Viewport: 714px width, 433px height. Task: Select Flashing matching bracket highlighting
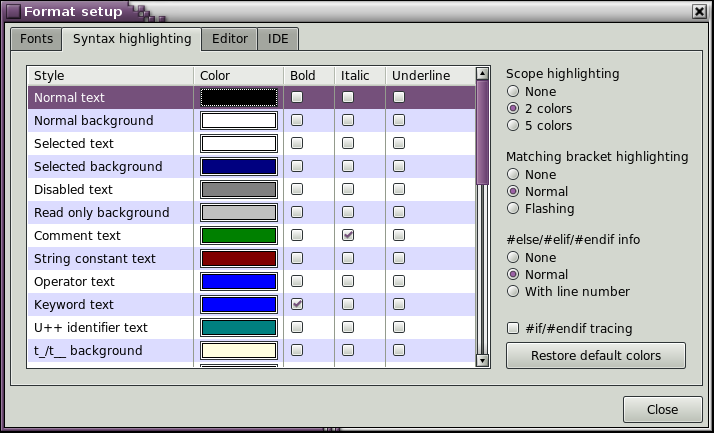513,209
